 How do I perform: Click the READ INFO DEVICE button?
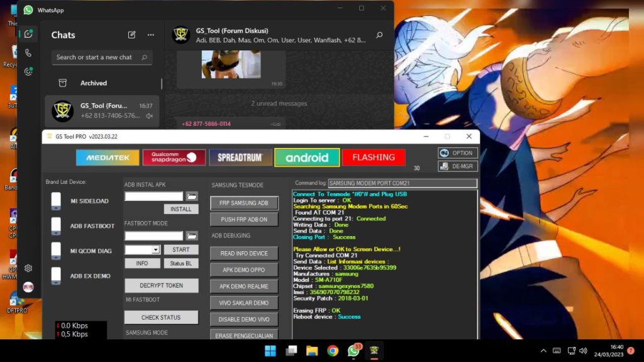(x=244, y=253)
